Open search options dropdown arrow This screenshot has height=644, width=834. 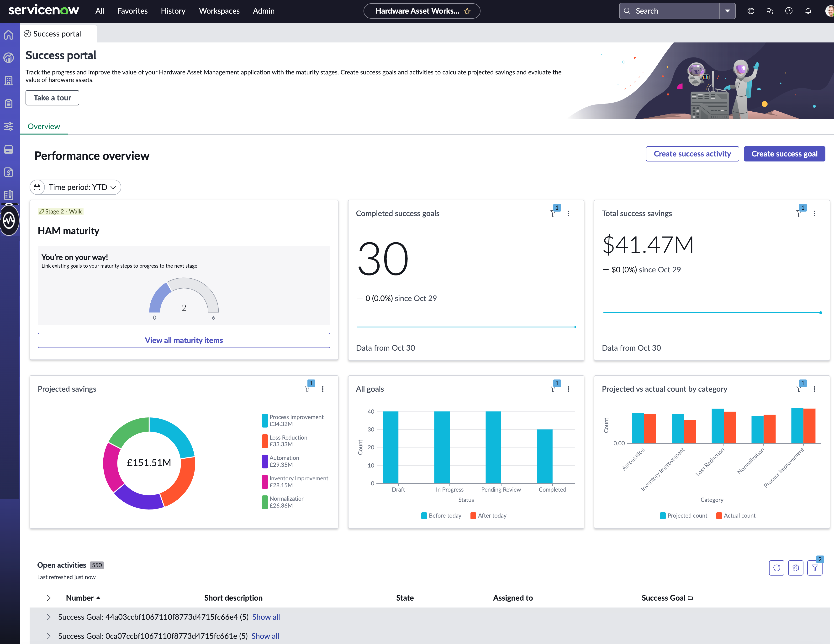coord(728,11)
